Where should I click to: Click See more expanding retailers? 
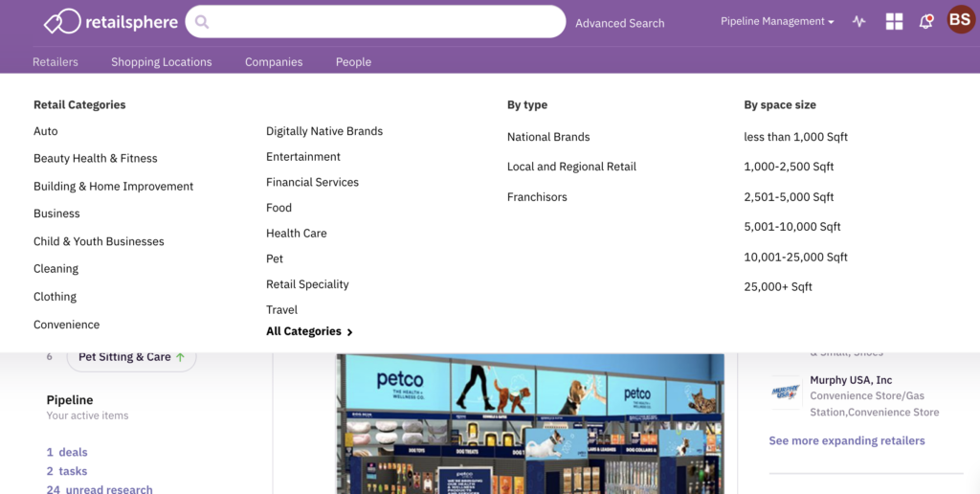847,440
